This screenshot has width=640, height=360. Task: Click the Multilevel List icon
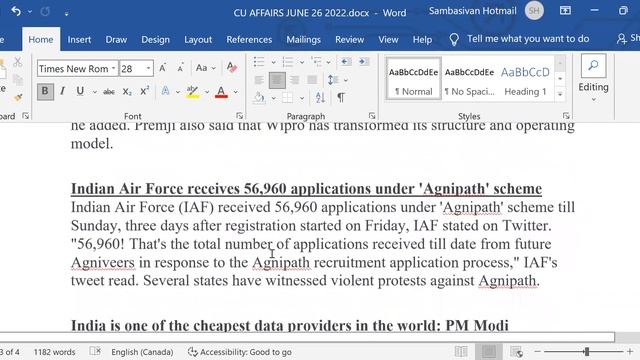316,62
